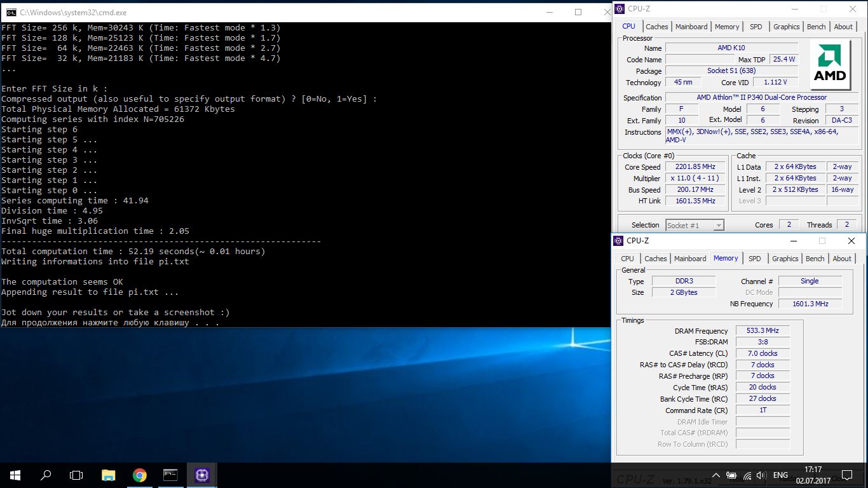Click the cmd.exe title bar icon
This screenshot has height=488, width=868.
tap(10, 11)
